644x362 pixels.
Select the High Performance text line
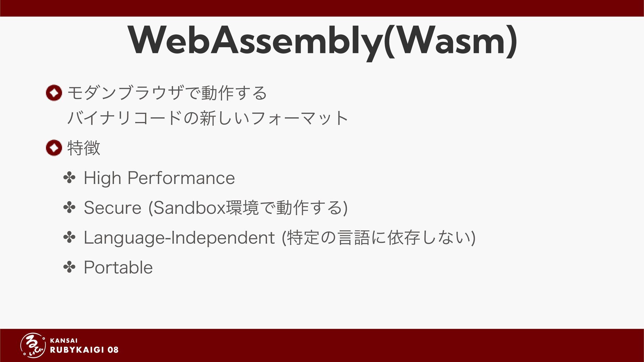coord(159,178)
